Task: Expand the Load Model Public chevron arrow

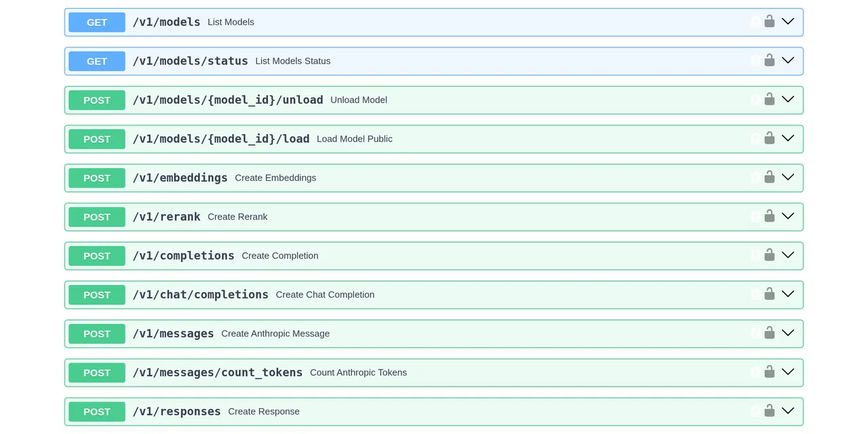Action: click(787, 138)
